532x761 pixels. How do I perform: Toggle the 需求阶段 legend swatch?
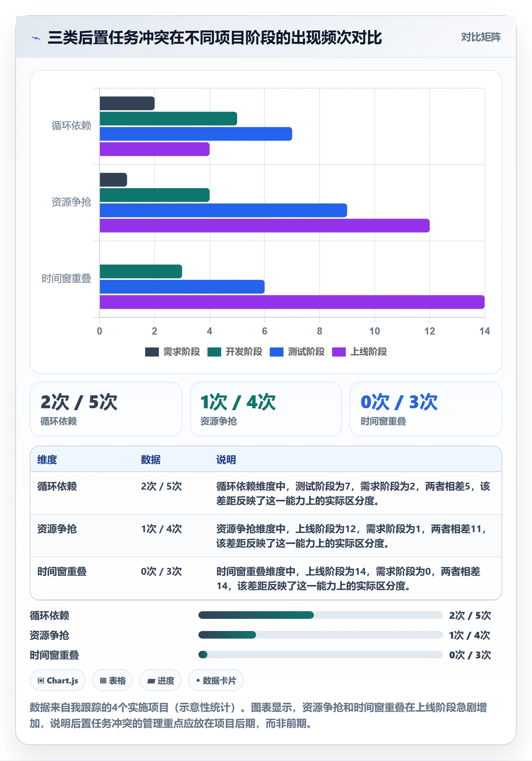[x=152, y=352]
